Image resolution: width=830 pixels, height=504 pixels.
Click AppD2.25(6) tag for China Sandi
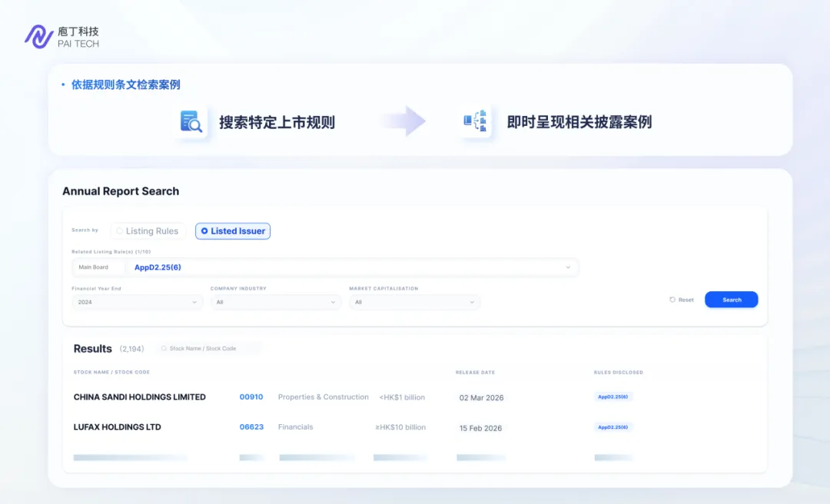click(x=613, y=397)
